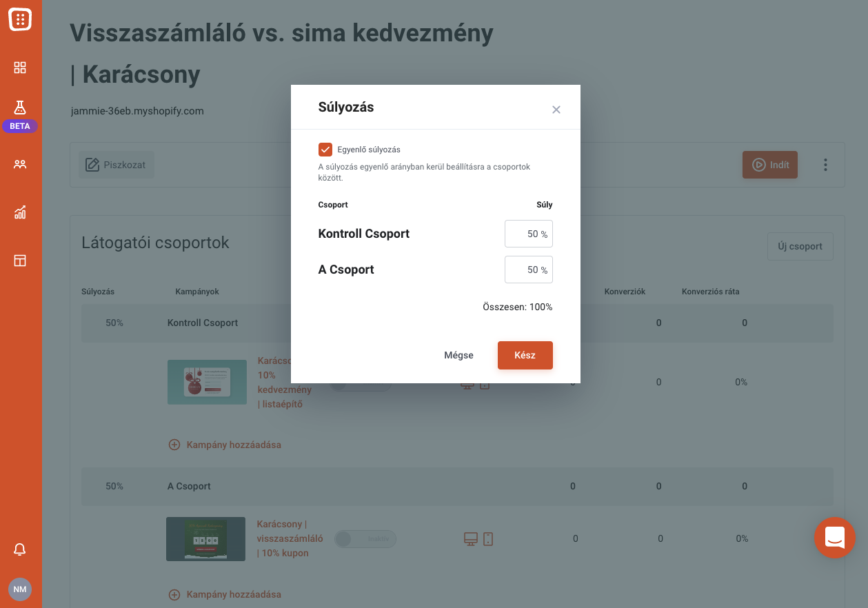The image size is (868, 608).
Task: Click the Kész button
Action: coord(525,355)
